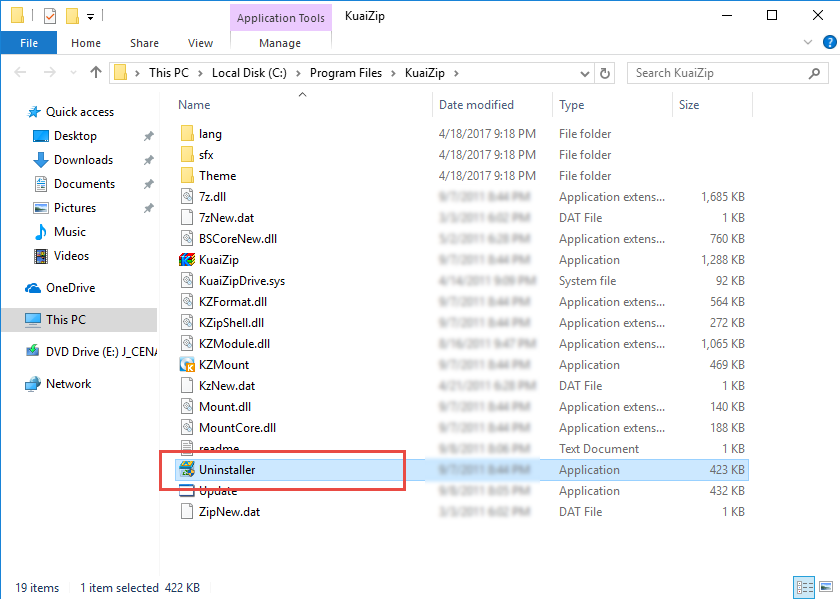Viewport: 840px width, 599px height.
Task: Click the ZipNew.dat file icon
Action: (x=187, y=512)
